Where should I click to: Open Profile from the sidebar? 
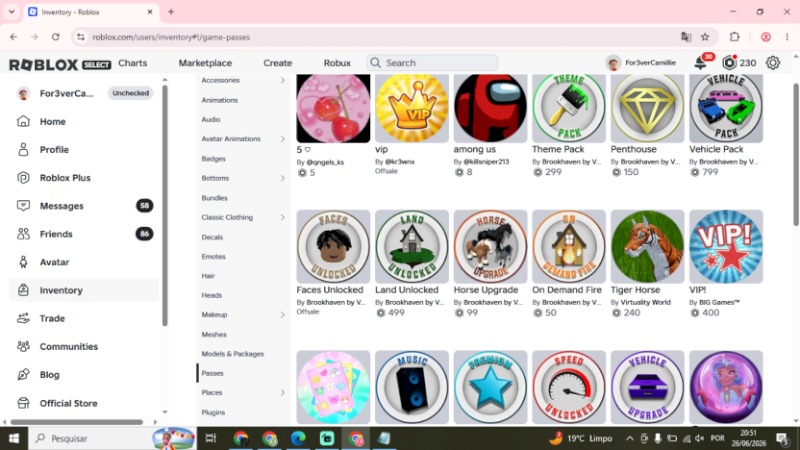(x=54, y=149)
